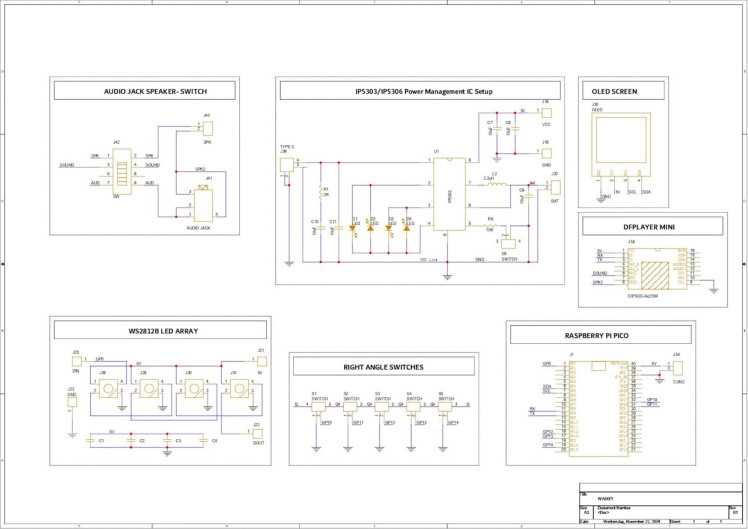The height and width of the screenshot is (529, 748).
Task: Click the "WS2812B LED ARRAY" title box
Action: (160, 330)
